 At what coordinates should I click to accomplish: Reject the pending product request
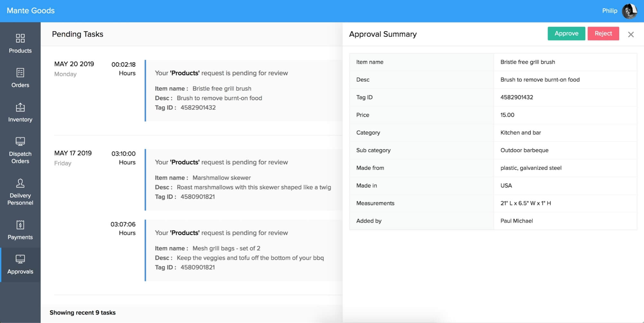pyautogui.click(x=603, y=34)
